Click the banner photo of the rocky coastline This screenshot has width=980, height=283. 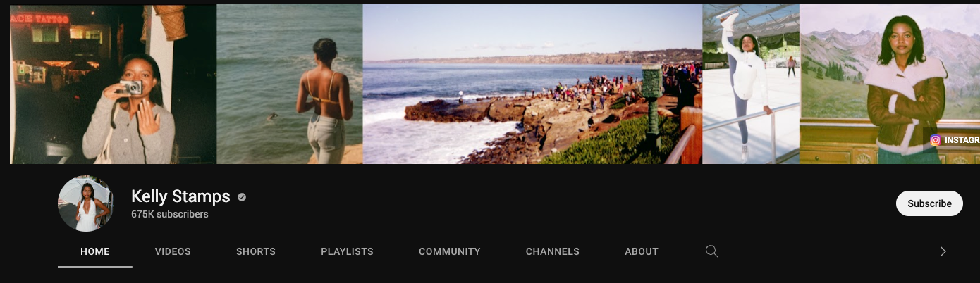pos(532,84)
